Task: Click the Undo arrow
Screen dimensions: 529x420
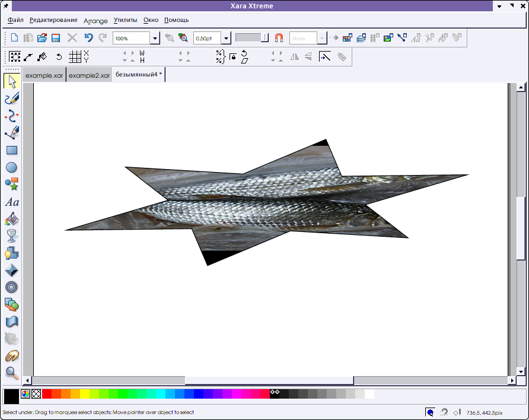Action: 88,38
